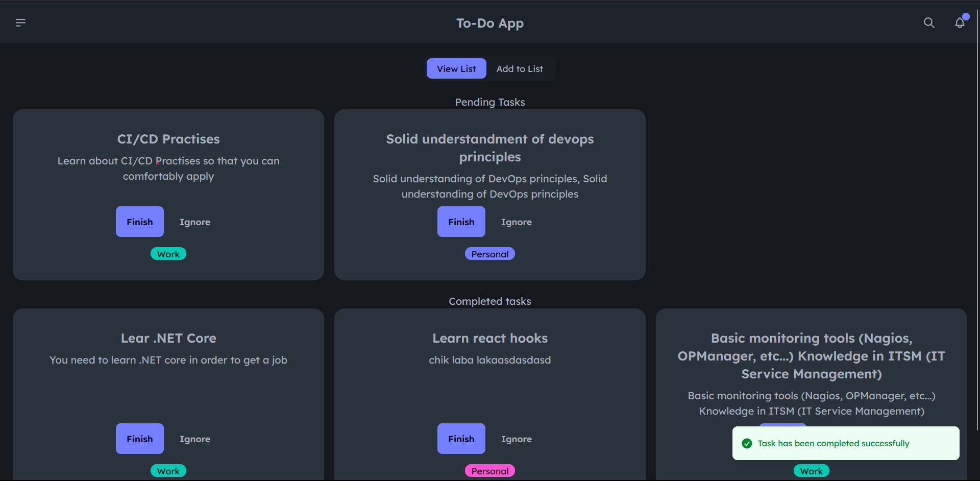Click Finish on Lear .NET Core card
Viewport: 980px width, 481px height.
pos(139,439)
